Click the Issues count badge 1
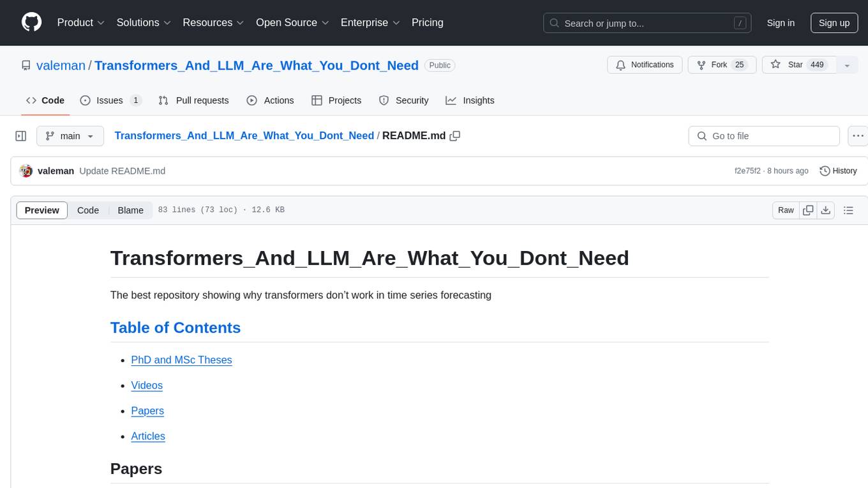Viewport: 868px width, 488px height. 135,100
